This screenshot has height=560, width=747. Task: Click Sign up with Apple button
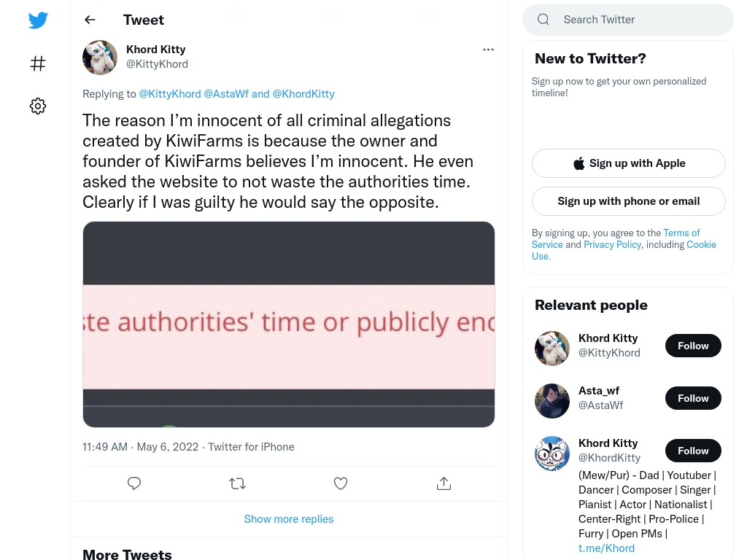click(x=628, y=163)
